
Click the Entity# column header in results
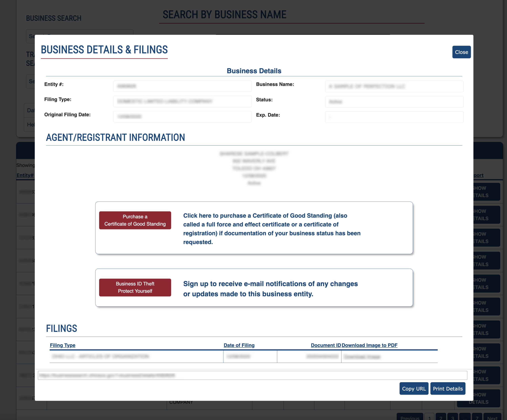tap(25, 175)
